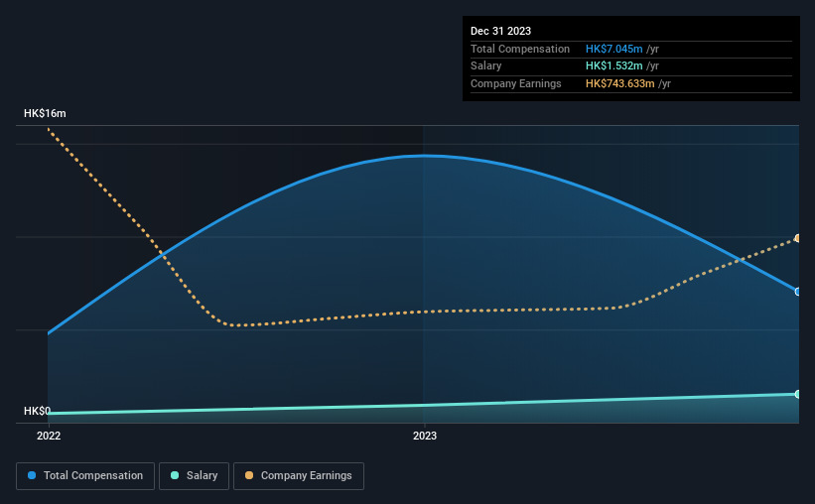815x504 pixels.
Task: Click the blue Total Compensation legend dot
Action: click(32, 475)
